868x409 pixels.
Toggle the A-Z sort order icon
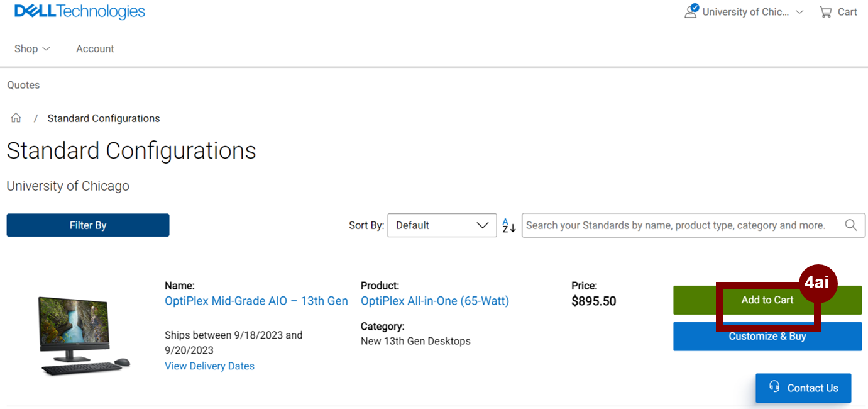pos(508,225)
